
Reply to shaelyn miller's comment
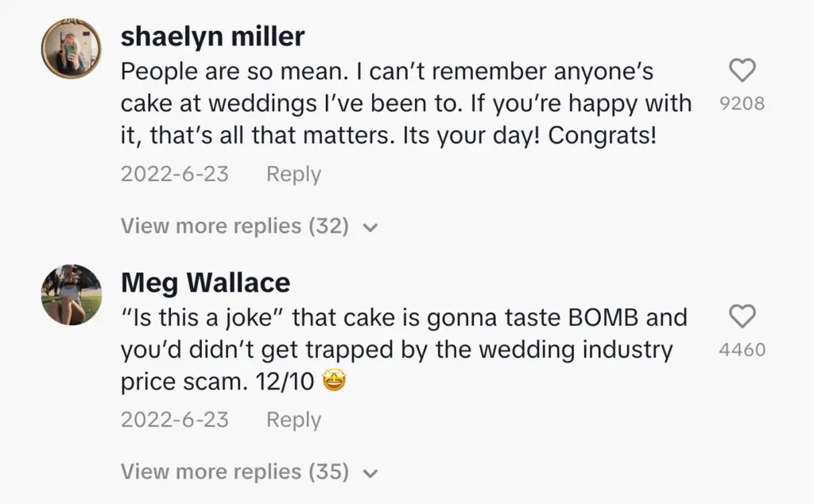pos(293,174)
